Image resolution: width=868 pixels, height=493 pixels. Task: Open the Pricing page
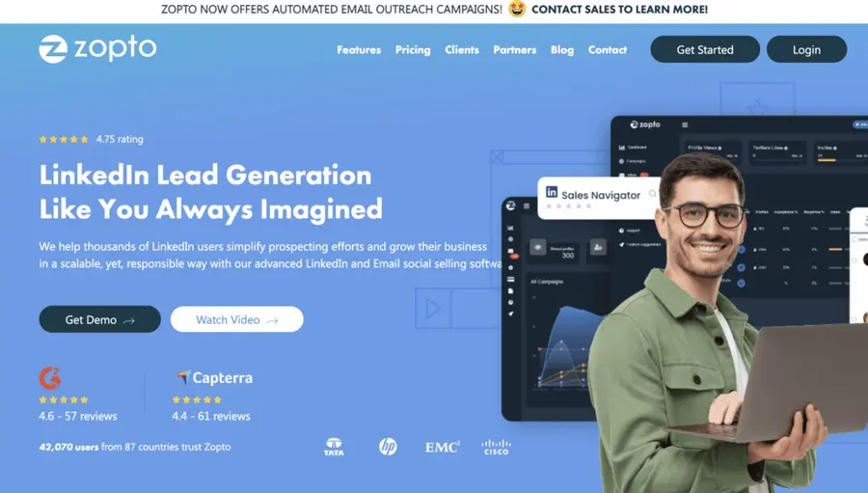tap(413, 50)
